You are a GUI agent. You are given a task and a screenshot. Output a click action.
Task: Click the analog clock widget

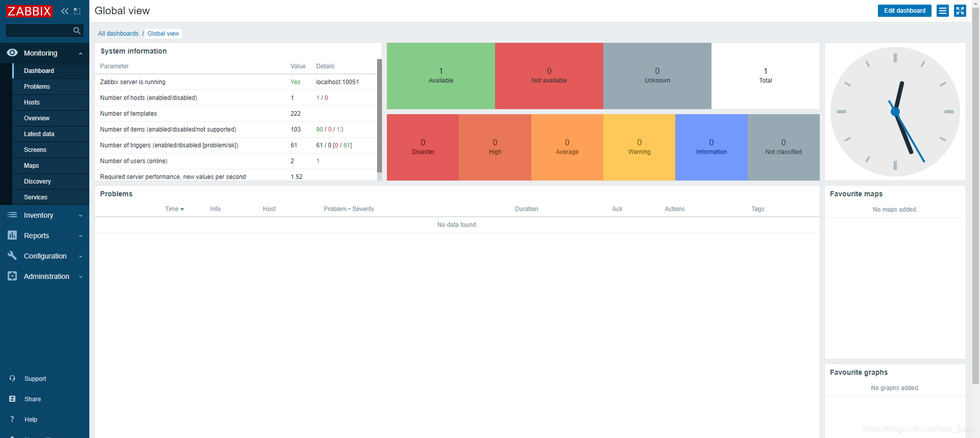[895, 112]
